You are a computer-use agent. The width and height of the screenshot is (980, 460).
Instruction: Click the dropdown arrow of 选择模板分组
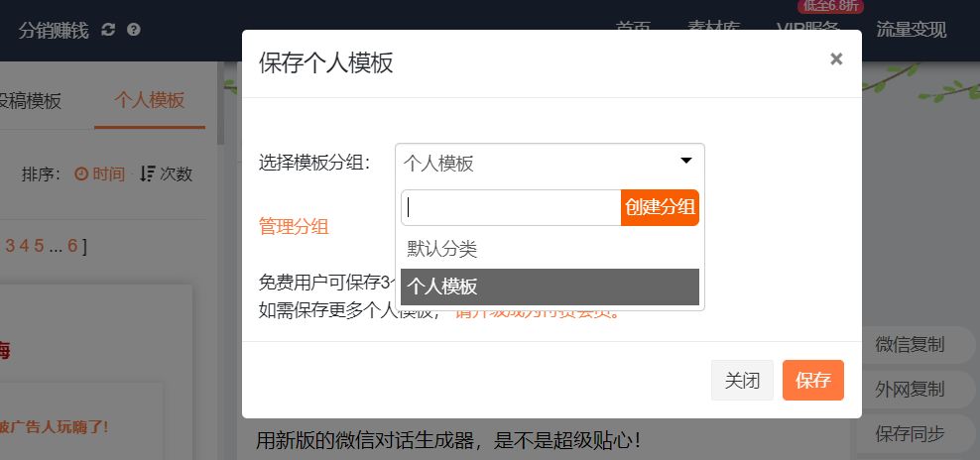[685, 162]
